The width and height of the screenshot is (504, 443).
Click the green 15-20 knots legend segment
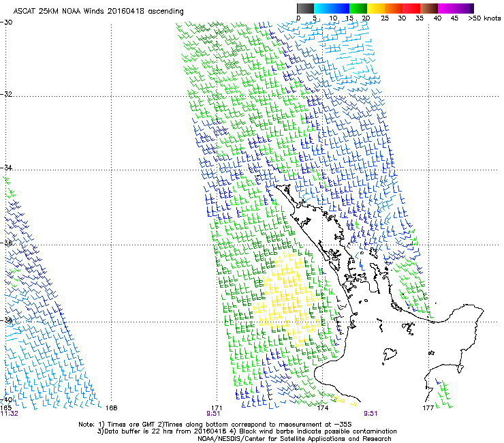pyautogui.click(x=358, y=8)
